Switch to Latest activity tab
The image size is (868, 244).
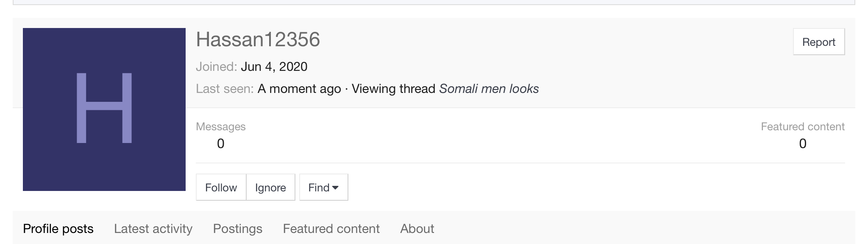153,229
